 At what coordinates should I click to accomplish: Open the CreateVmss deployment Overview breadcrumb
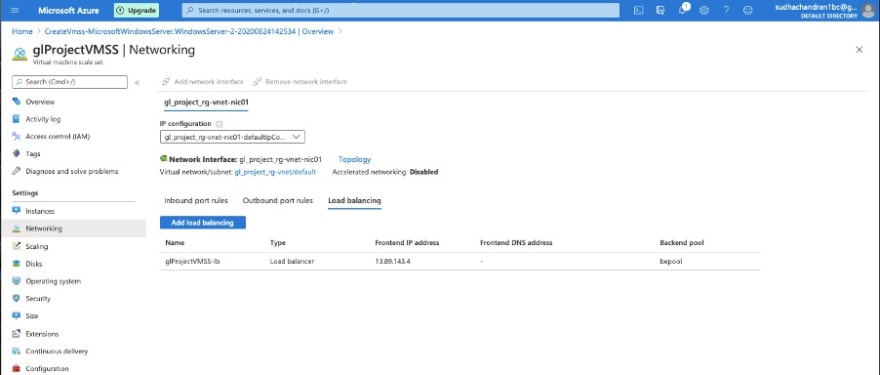click(x=189, y=31)
